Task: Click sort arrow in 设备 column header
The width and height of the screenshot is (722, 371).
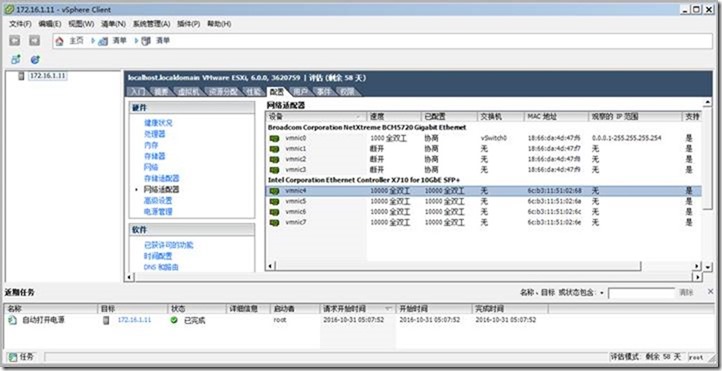Action: 358,117
